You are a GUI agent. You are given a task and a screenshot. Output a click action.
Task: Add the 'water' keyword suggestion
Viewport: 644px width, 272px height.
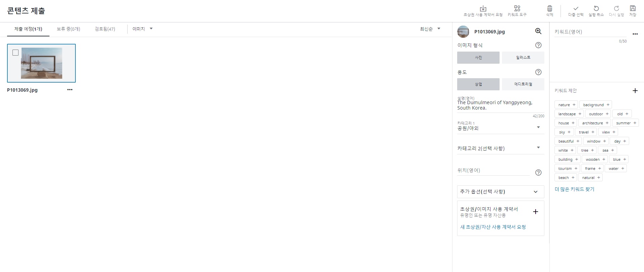pos(616,169)
